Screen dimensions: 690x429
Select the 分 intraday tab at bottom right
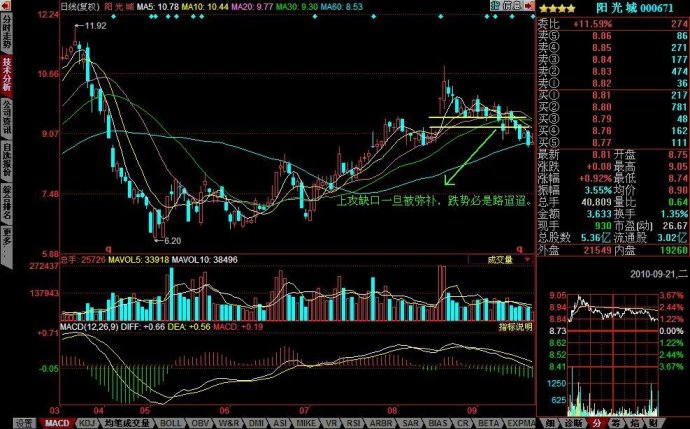pyautogui.click(x=597, y=424)
